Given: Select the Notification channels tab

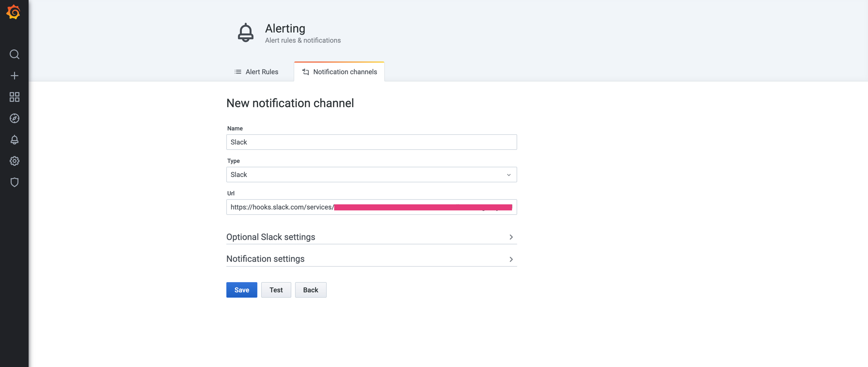Looking at the screenshot, I should [339, 72].
